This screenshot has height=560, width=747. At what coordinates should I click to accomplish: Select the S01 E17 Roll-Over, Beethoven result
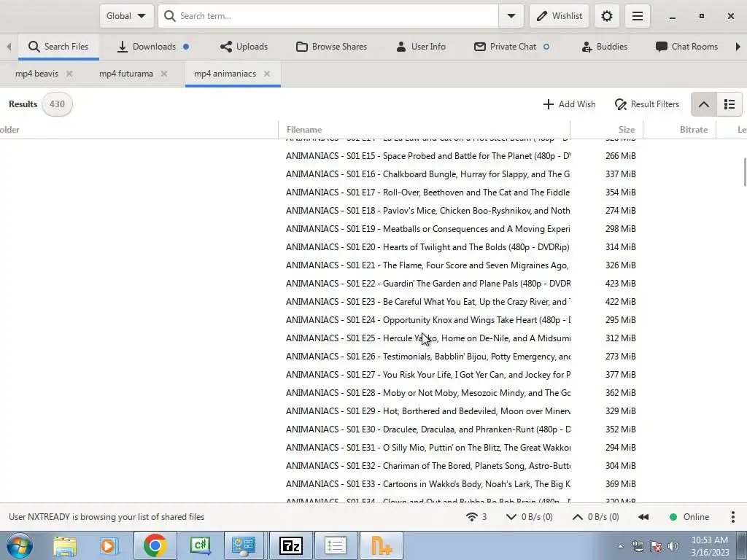click(x=428, y=192)
